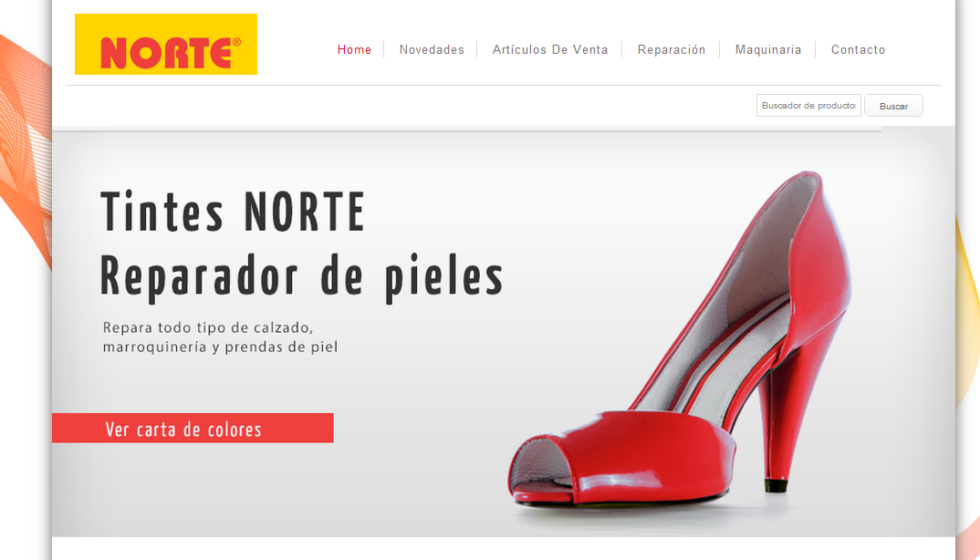The image size is (980, 560).
Task: Click the Repara todo tipo de calzado text
Action: 208,327
